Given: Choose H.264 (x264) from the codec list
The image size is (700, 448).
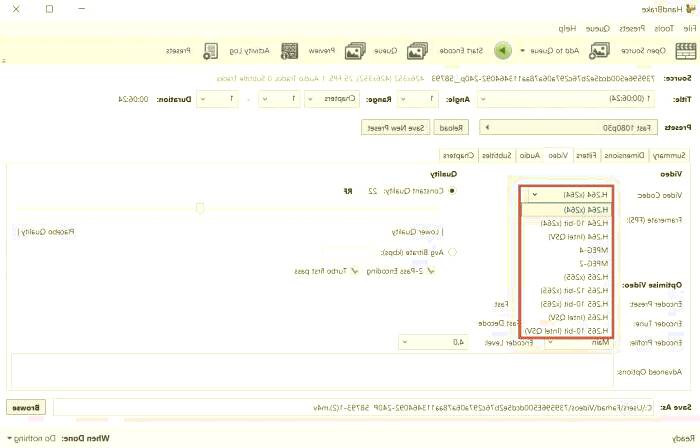Looking at the screenshot, I should (567, 210).
